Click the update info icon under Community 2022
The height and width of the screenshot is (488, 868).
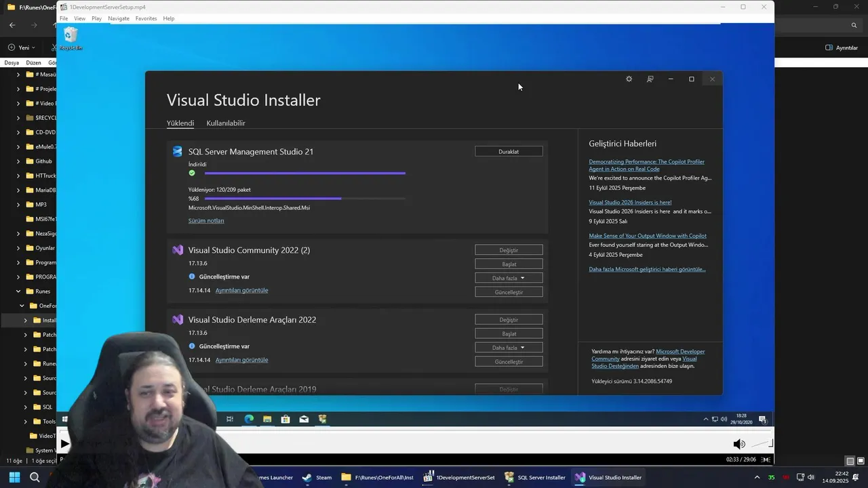click(x=192, y=277)
